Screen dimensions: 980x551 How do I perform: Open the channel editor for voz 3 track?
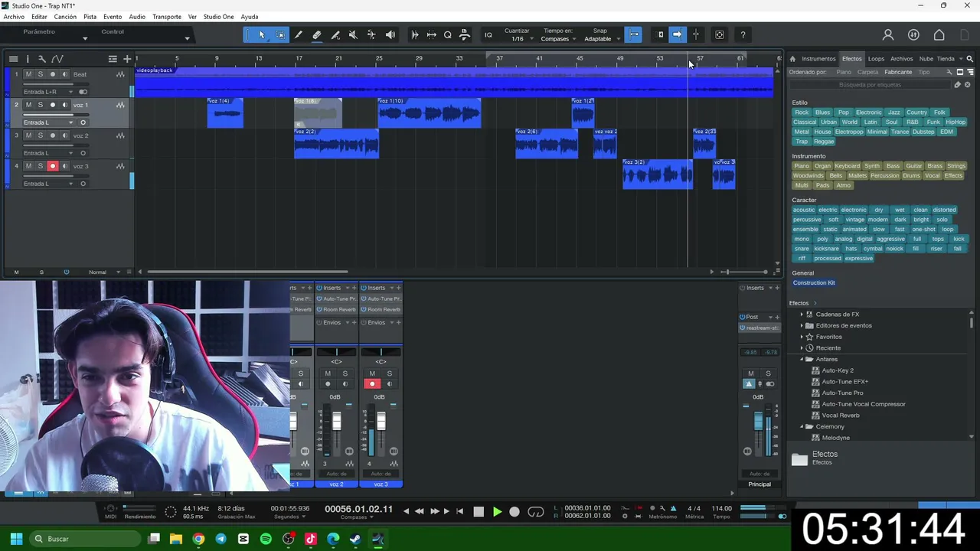pyautogui.click(x=120, y=166)
